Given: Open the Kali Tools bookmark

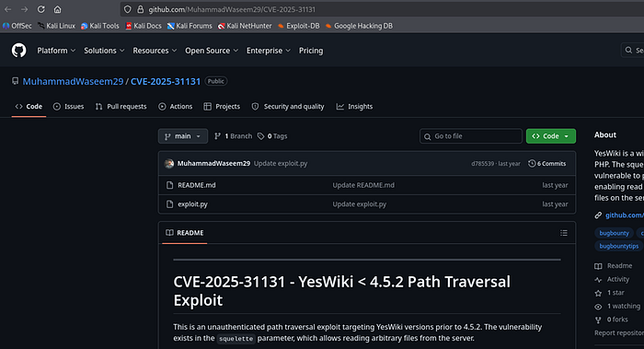Looking at the screenshot, I should tap(99, 26).
